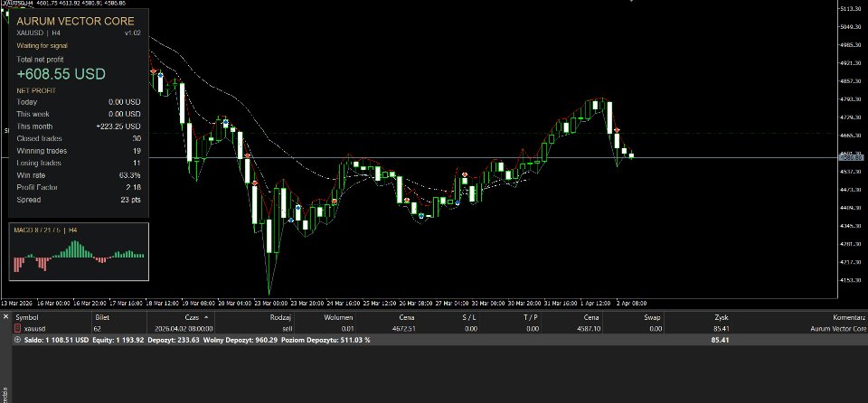Open the MACD H4 histogram mini panel
Image resolution: width=868 pixels, height=403 pixels.
tap(80, 252)
